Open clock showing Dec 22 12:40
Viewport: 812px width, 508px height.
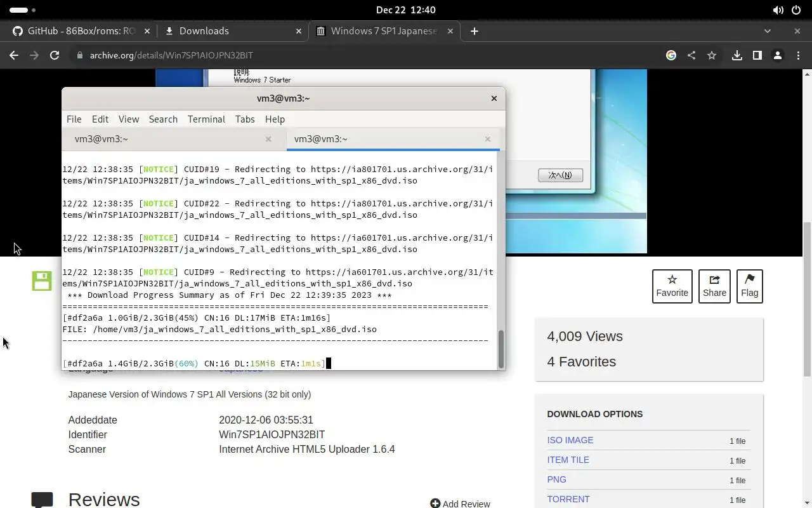(x=405, y=10)
